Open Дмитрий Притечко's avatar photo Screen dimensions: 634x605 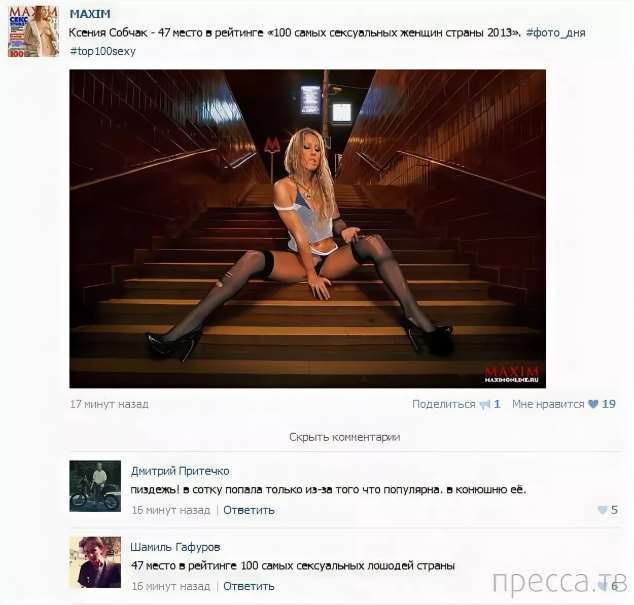click(x=95, y=486)
